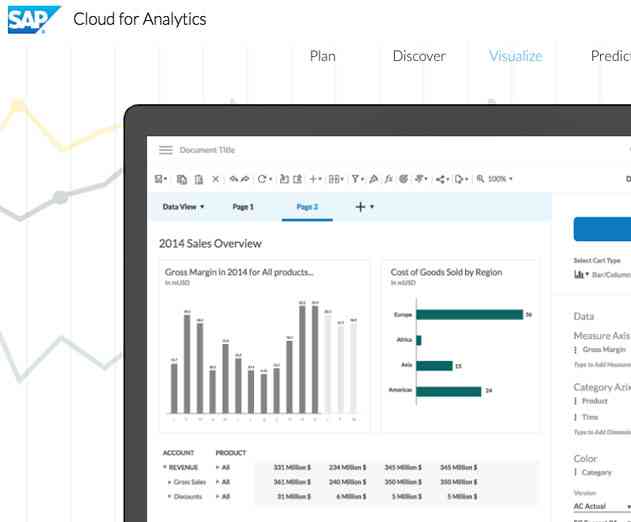Expand the Discounts account row

coord(170,496)
